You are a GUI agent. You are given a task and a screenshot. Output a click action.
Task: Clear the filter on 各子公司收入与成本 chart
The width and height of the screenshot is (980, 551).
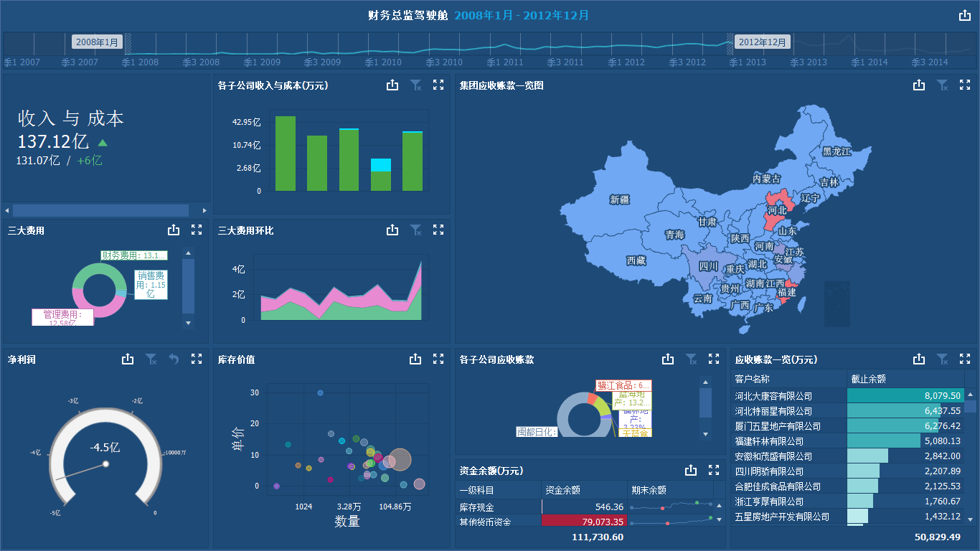pyautogui.click(x=415, y=85)
